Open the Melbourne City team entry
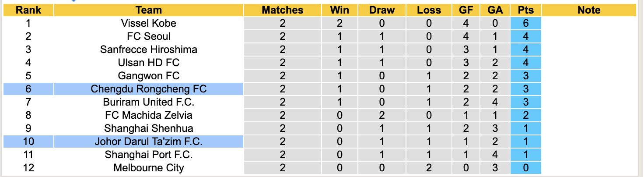 coord(149,168)
